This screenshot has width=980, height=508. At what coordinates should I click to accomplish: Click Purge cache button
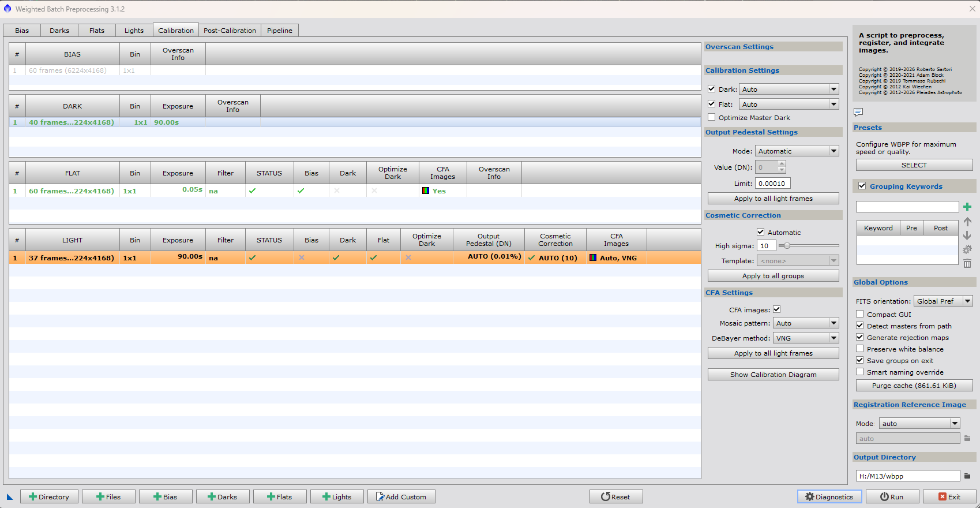coord(914,386)
